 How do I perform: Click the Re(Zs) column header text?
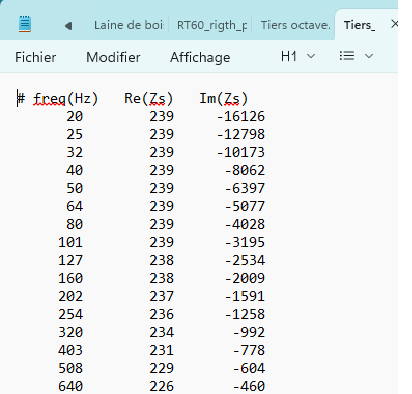[x=149, y=99]
